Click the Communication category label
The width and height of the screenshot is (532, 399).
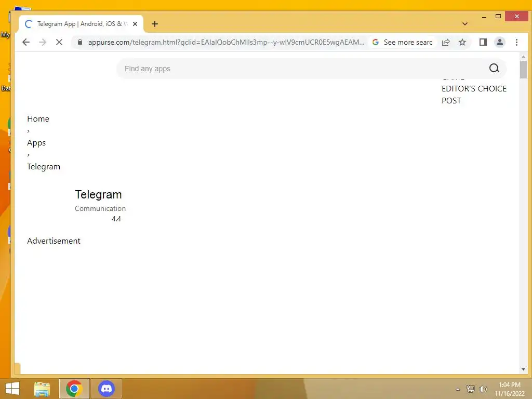tap(100, 208)
